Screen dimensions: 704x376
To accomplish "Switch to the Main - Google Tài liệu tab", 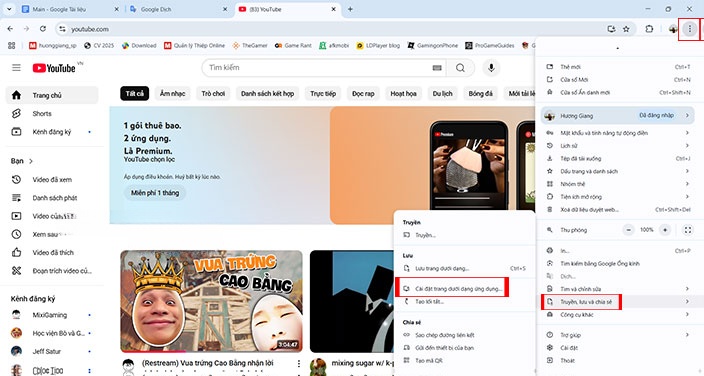I will (70, 9).
